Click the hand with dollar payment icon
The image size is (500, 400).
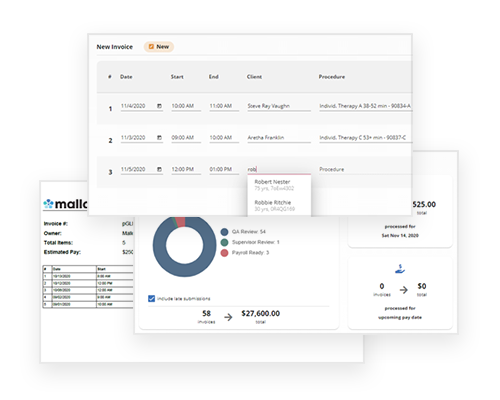click(x=400, y=269)
